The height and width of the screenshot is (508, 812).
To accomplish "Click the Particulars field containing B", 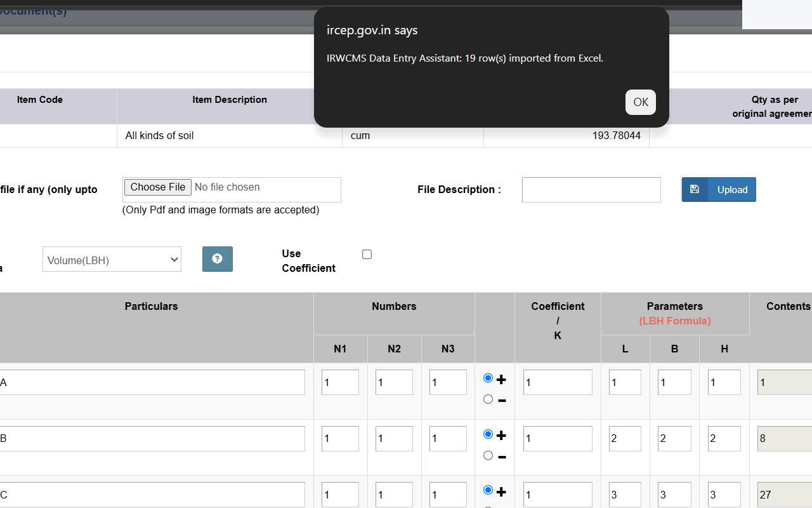I will tap(151, 439).
